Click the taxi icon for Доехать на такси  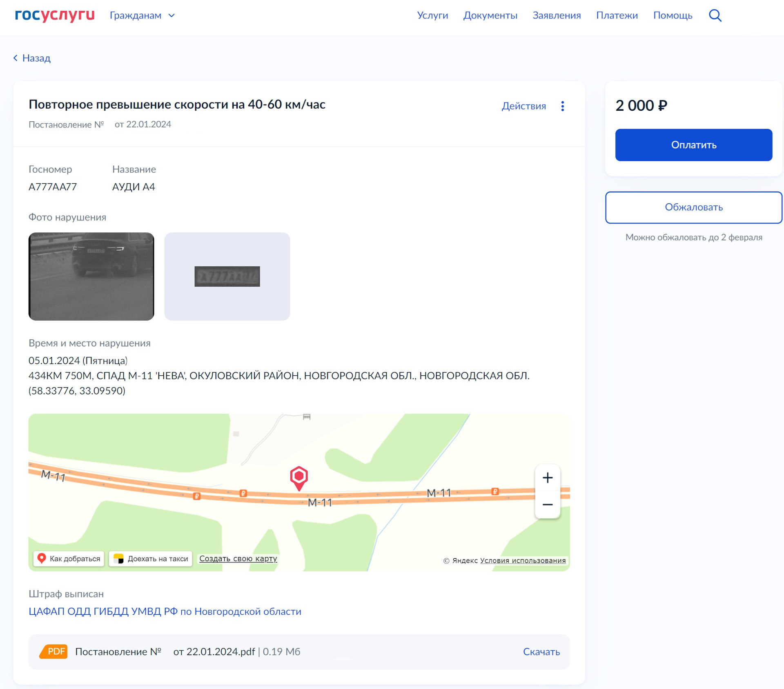tap(119, 558)
